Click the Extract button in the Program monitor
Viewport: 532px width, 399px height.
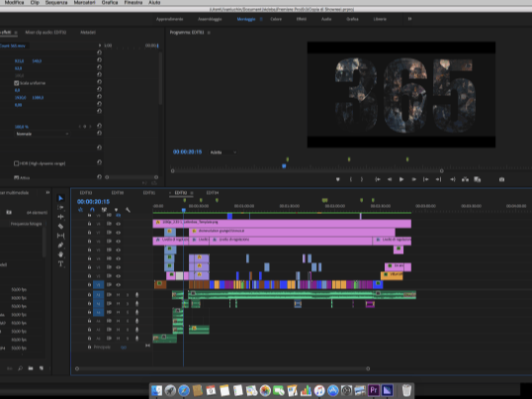[477, 179]
